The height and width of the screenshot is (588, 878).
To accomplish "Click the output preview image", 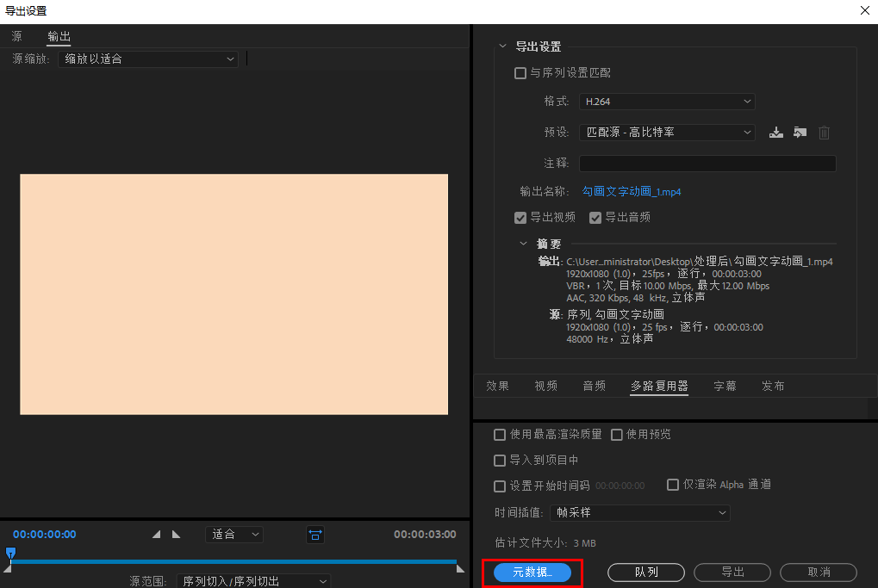I will pos(234,294).
